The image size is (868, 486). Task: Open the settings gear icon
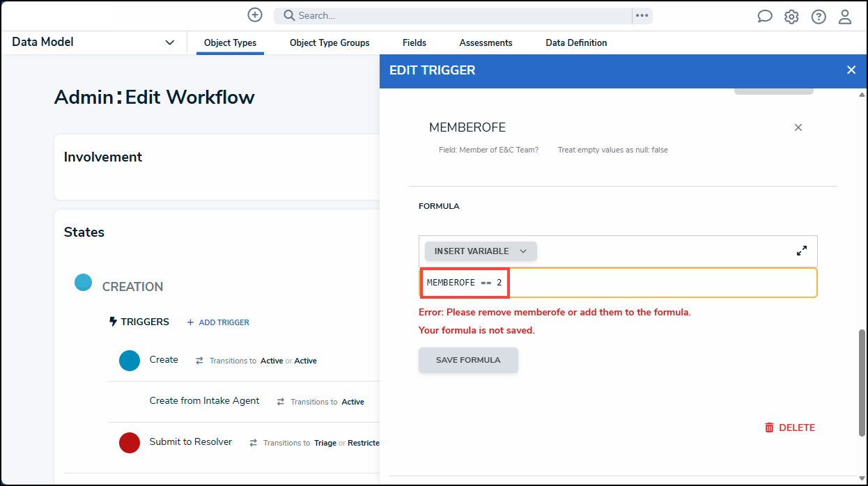[x=791, y=17]
